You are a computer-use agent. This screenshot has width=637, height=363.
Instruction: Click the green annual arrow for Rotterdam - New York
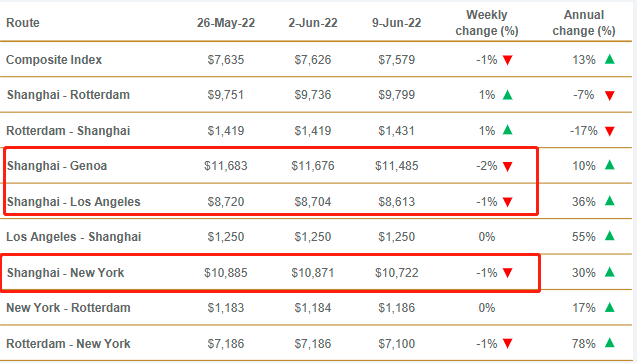tap(609, 343)
